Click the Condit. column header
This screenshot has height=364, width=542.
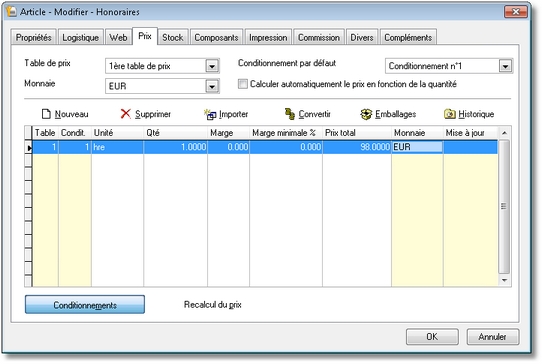pos(75,133)
